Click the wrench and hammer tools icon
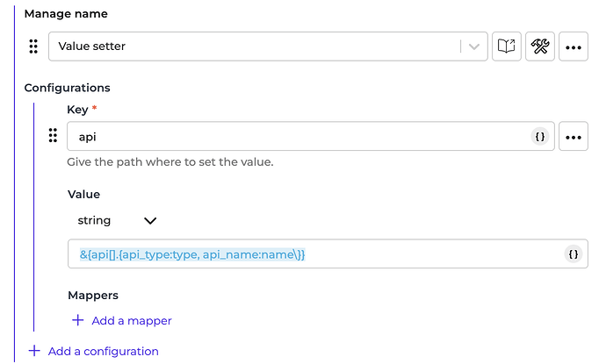The width and height of the screenshot is (606, 364). point(539,46)
